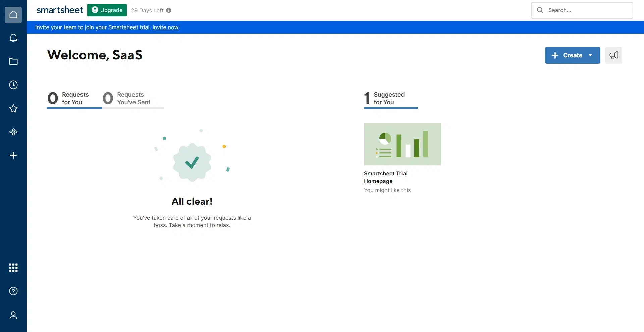The height and width of the screenshot is (332, 644).
Task: Click the announcements megaphone icon
Action: (x=614, y=55)
